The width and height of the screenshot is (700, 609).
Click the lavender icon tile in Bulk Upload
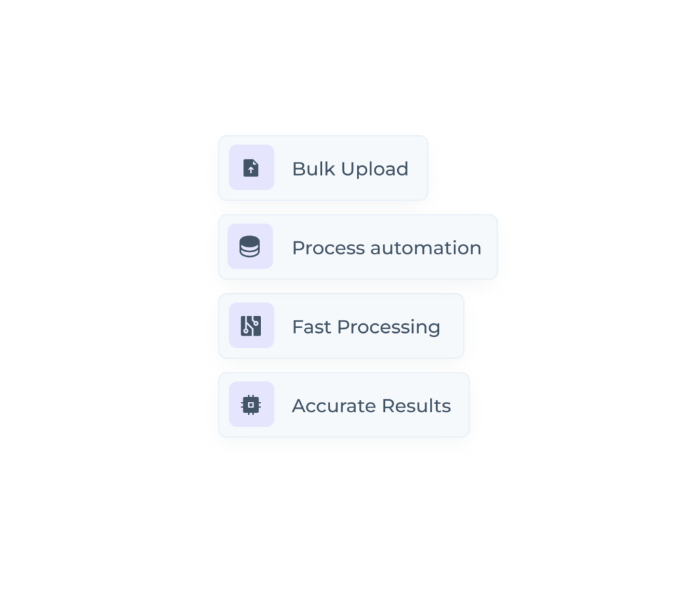[x=250, y=167]
